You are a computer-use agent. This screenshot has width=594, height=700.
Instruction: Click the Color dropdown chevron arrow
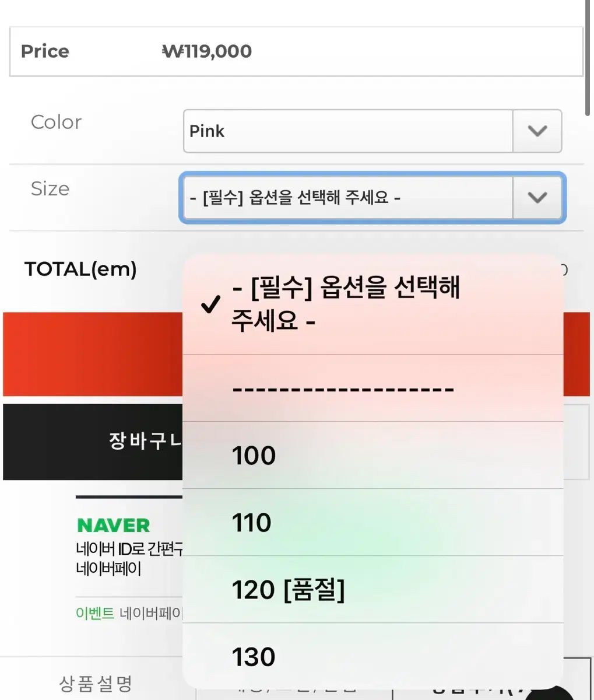537,131
